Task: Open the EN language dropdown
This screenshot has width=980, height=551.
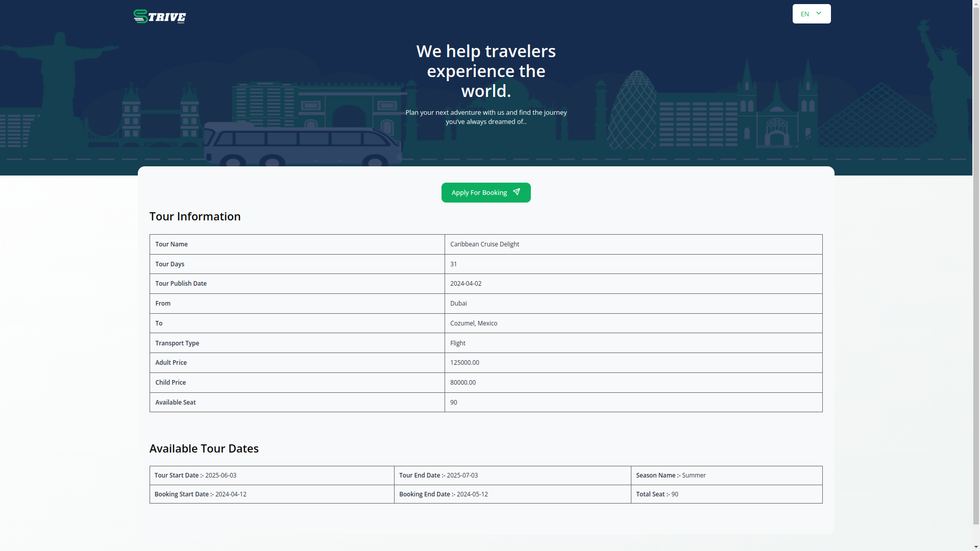Action: [811, 14]
